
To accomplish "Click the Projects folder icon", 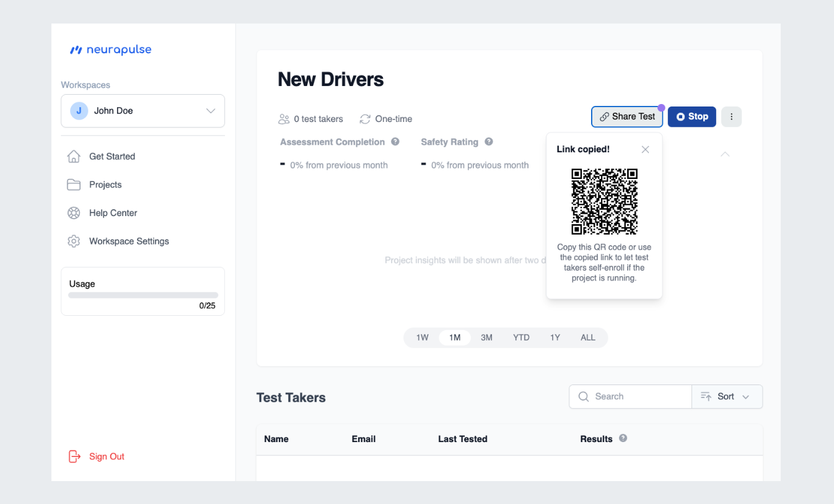I will [74, 185].
